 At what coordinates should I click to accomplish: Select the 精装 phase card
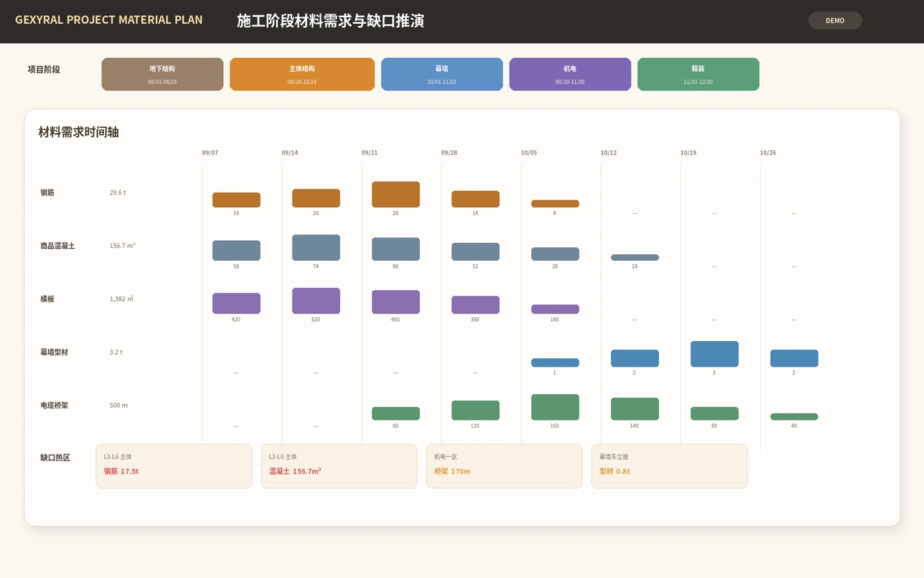pyautogui.click(x=698, y=74)
